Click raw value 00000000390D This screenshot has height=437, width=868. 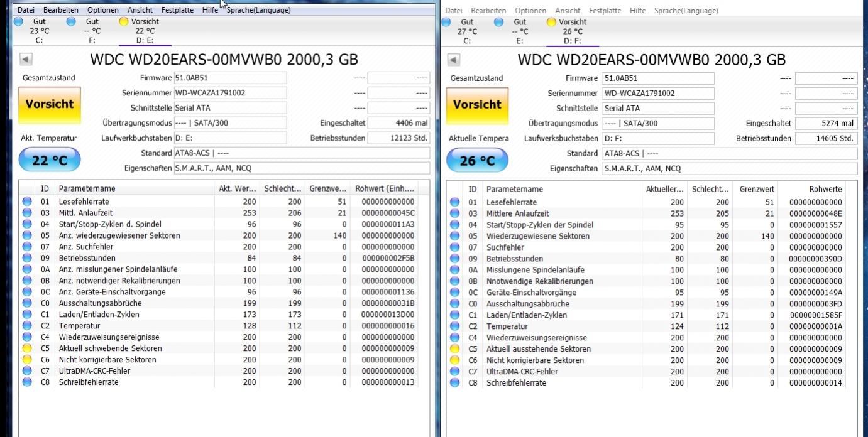pyautogui.click(x=815, y=259)
